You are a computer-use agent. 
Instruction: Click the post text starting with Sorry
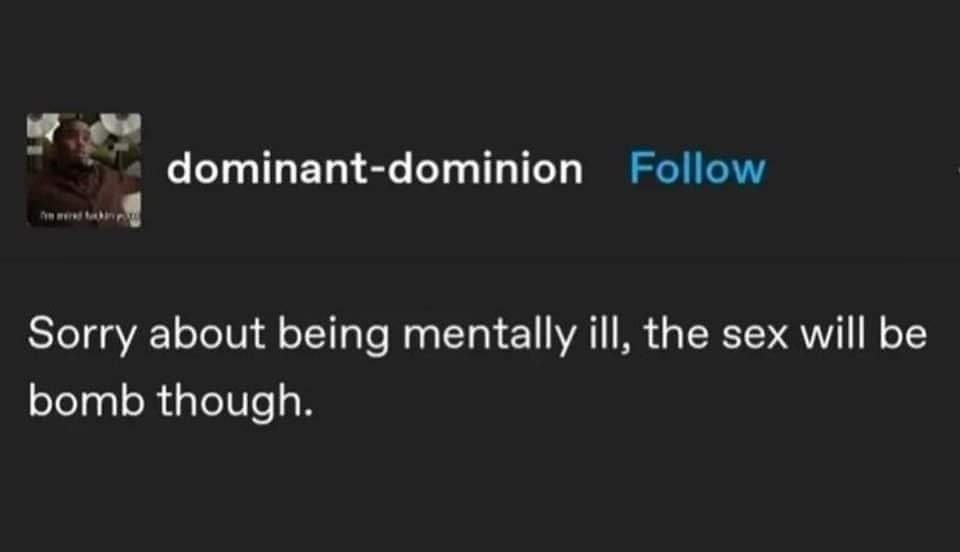click(477, 367)
